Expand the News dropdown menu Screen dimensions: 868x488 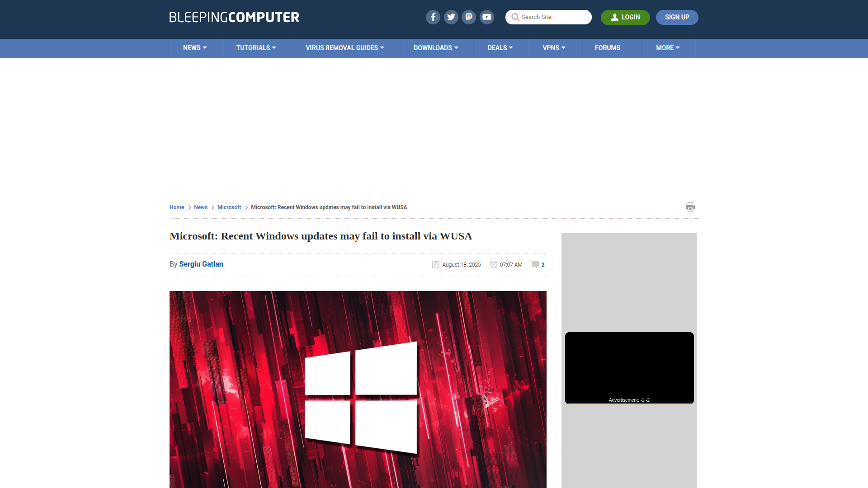coord(195,48)
